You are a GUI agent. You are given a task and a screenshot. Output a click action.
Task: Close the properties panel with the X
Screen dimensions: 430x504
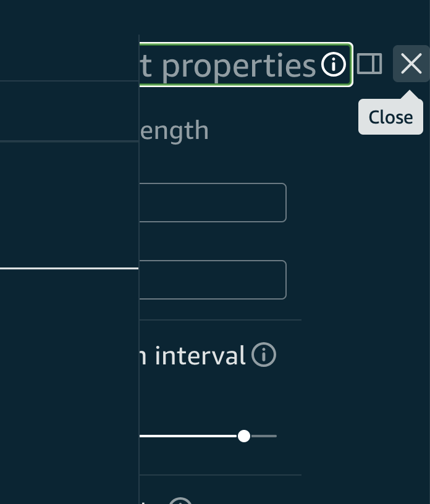(x=411, y=64)
